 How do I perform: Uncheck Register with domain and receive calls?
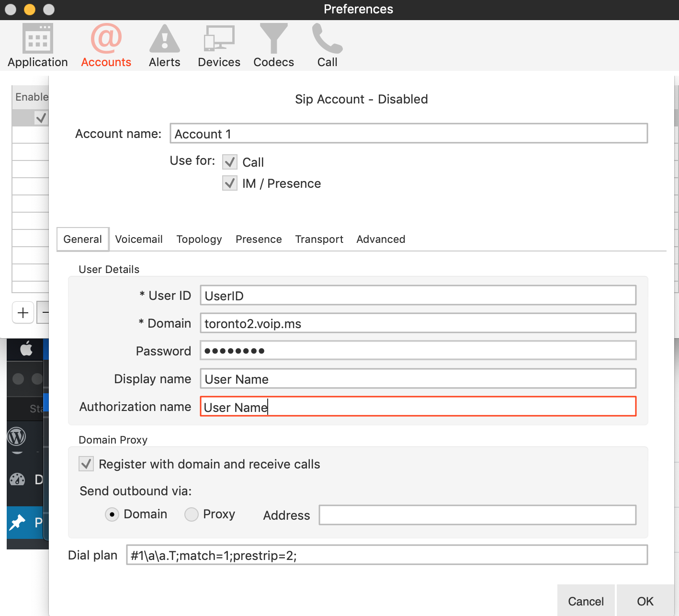coord(86,464)
